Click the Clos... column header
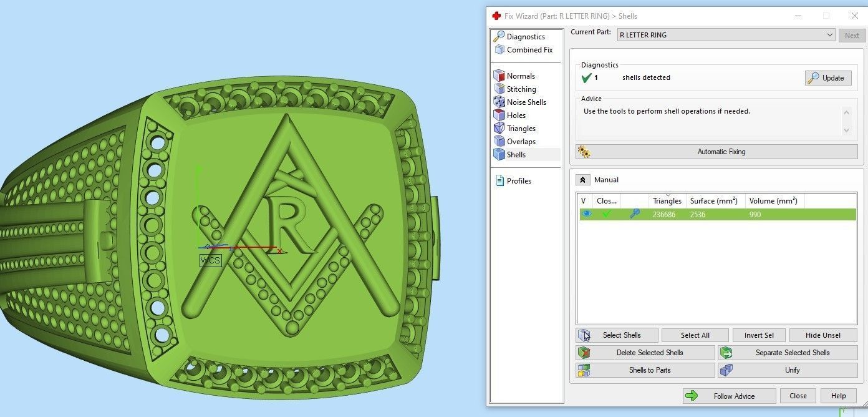Viewport: 868px width, 417px height. 607,201
